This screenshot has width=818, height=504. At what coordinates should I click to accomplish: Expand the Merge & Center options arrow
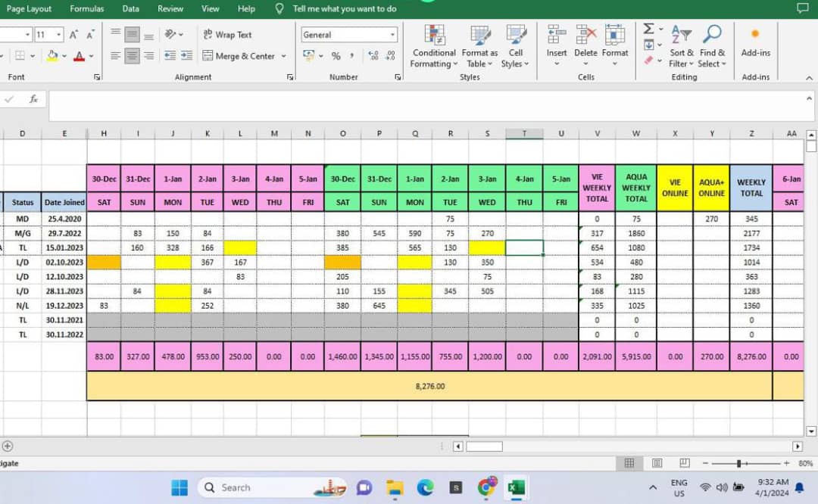pos(284,56)
